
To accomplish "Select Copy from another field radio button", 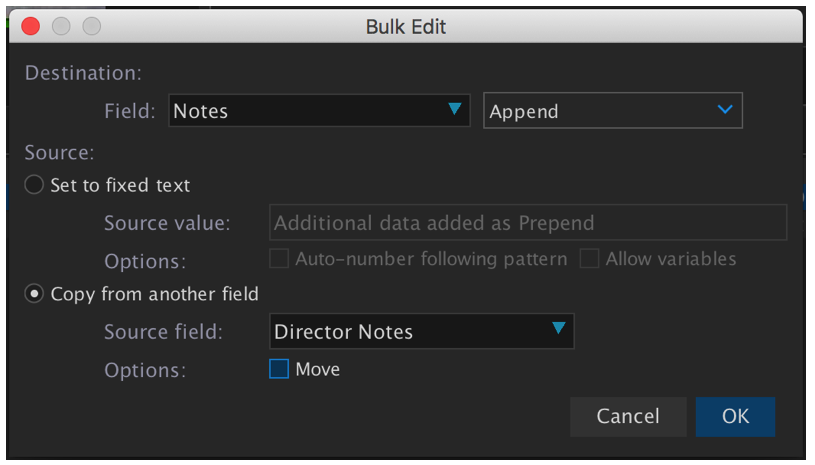I will (35, 294).
